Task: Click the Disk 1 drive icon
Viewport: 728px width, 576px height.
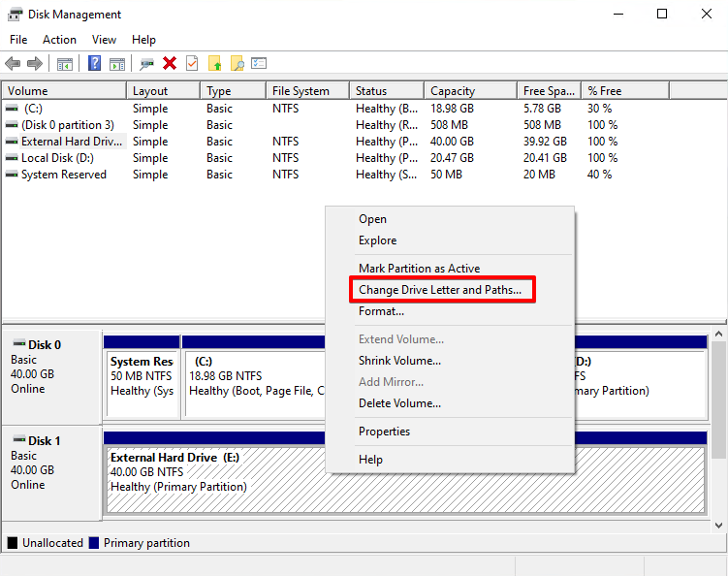Action: [19, 439]
